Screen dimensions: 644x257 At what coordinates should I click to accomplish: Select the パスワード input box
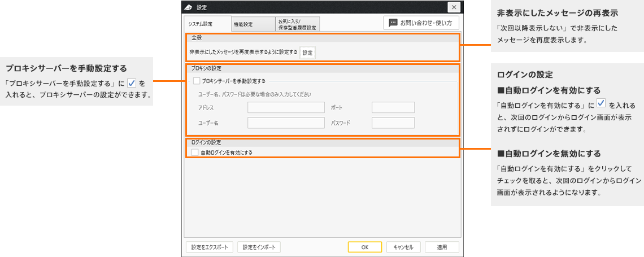(x=393, y=123)
